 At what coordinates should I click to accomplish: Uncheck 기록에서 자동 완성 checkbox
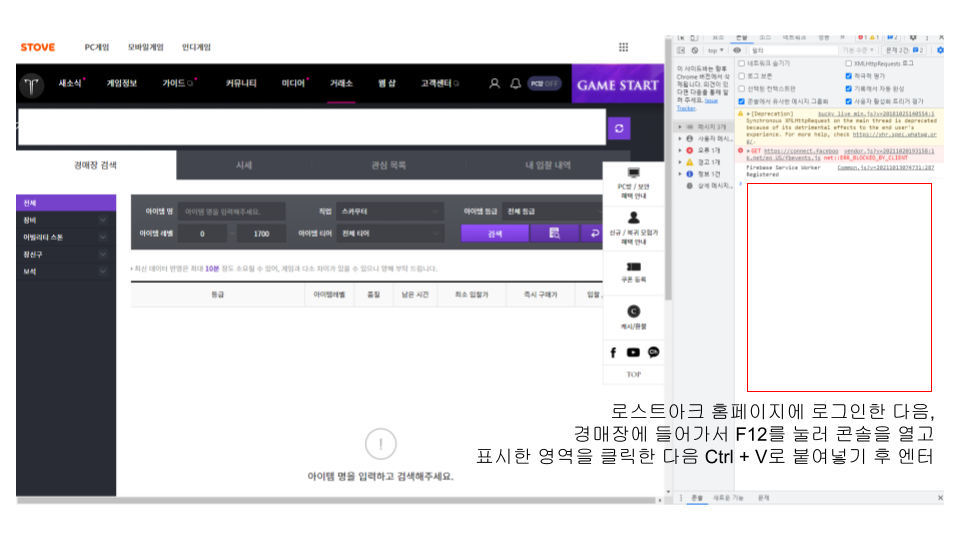pos(849,89)
